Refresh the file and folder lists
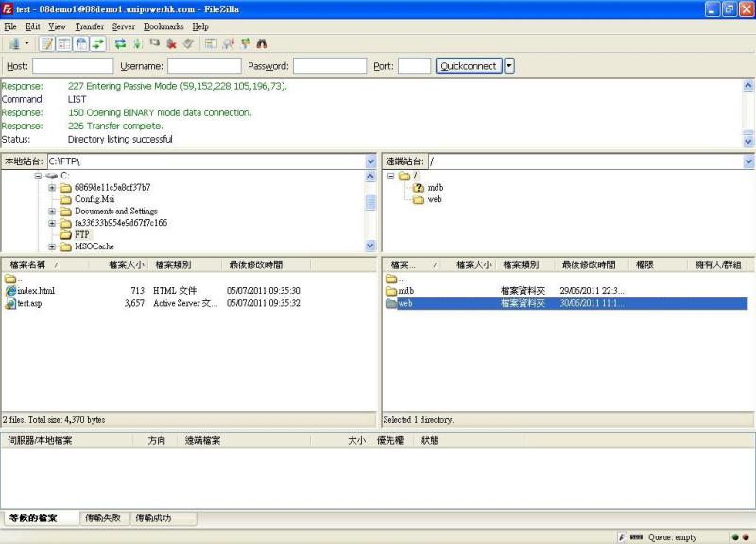 [120, 44]
